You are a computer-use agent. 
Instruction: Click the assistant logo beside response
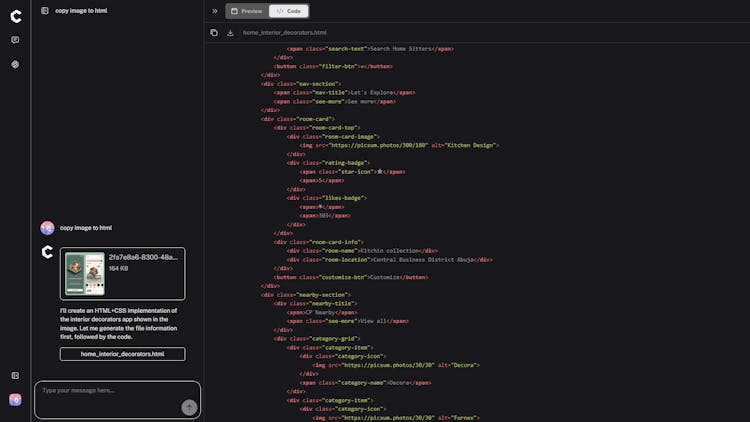47,252
